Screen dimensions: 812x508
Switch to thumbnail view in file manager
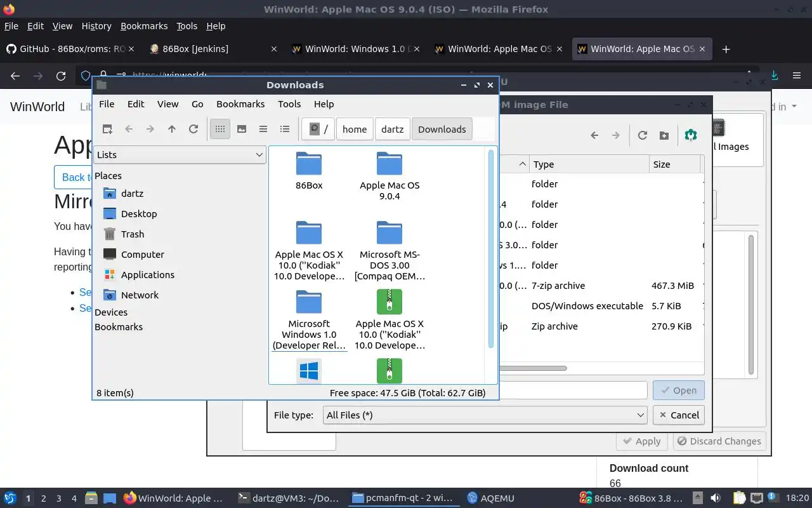242,129
